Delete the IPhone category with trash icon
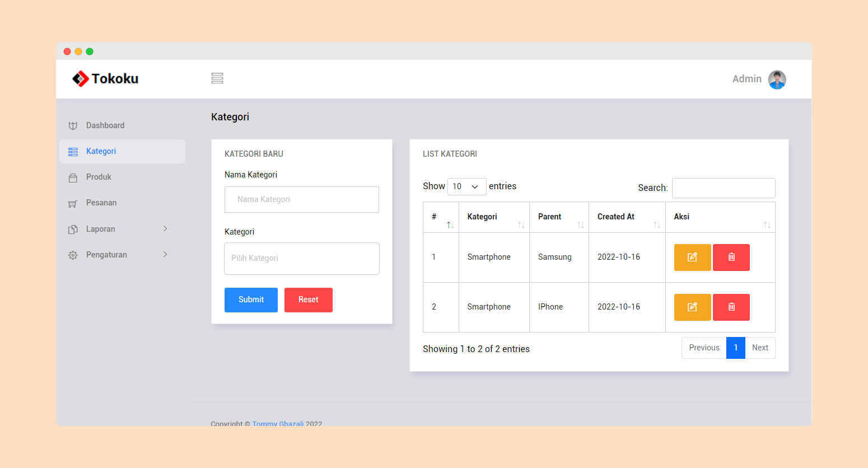This screenshot has height=468, width=868. tap(731, 307)
